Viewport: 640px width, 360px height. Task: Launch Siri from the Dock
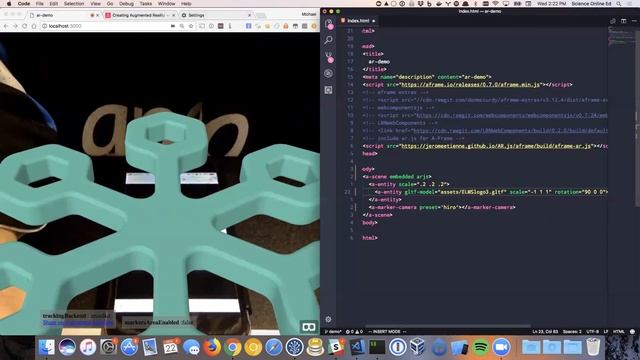pyautogui.click(x=67, y=347)
